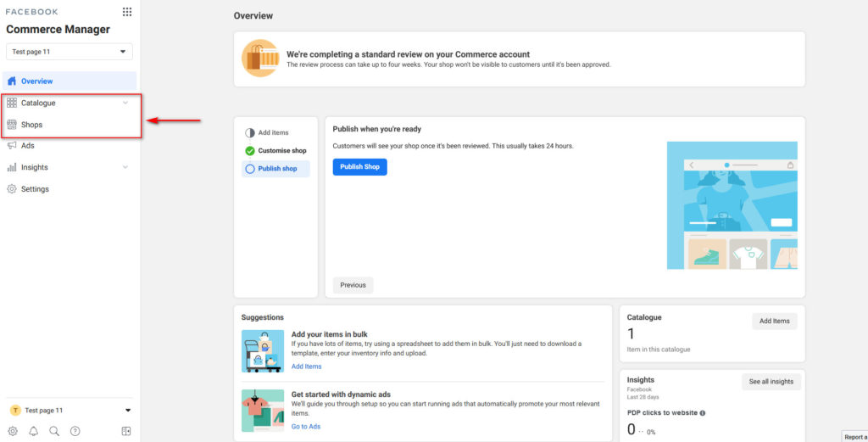Follow the Go to Ads link

coord(305,427)
